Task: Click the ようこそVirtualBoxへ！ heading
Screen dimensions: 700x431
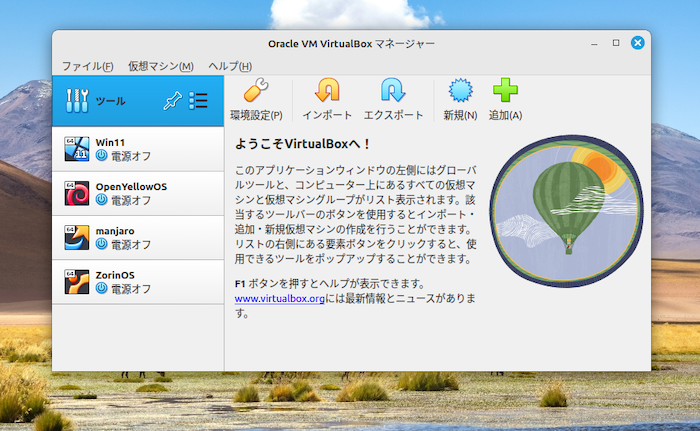Action: (x=303, y=144)
